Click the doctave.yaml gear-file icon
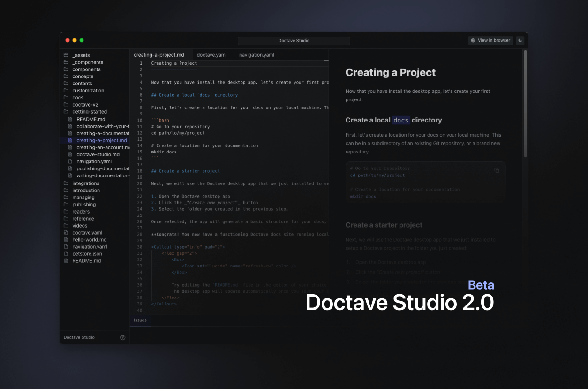 [66, 232]
